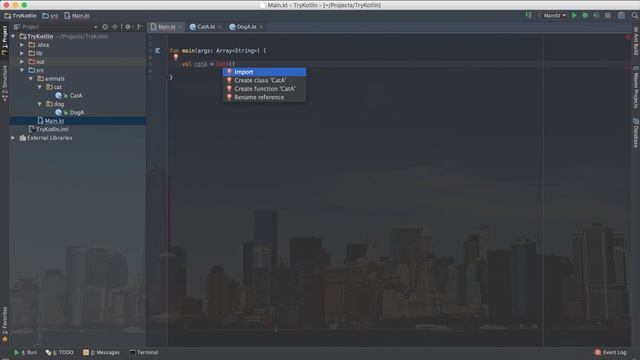Close the CatA.kt editor tab
The image size is (640, 360).
pyautogui.click(x=220, y=27)
